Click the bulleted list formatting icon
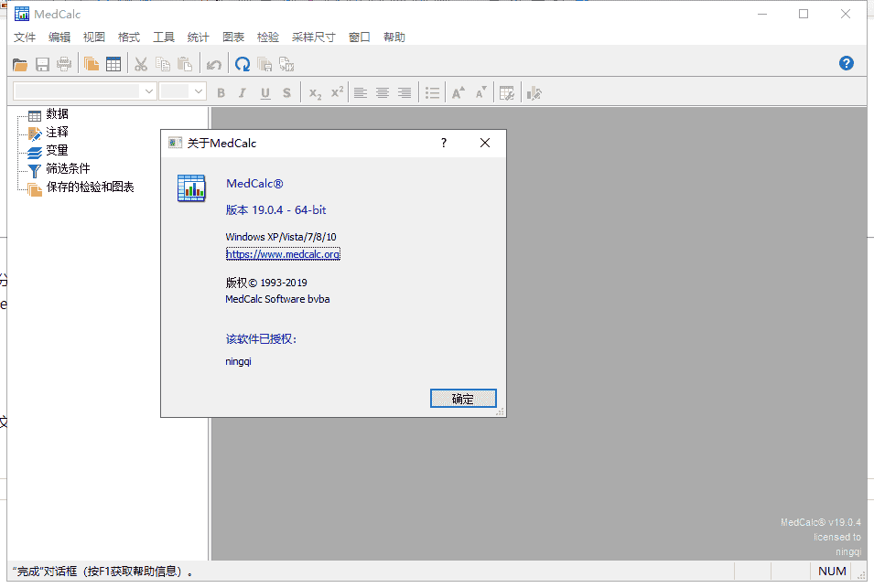 [x=432, y=92]
